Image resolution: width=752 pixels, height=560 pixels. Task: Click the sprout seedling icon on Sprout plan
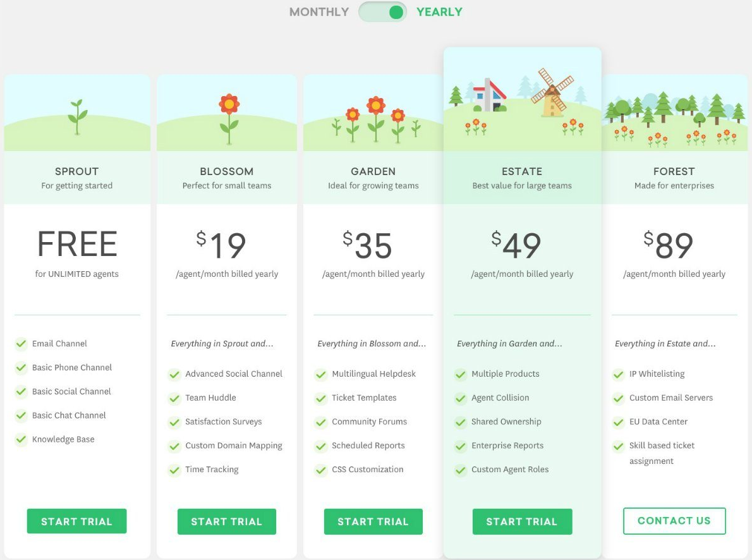click(x=76, y=114)
